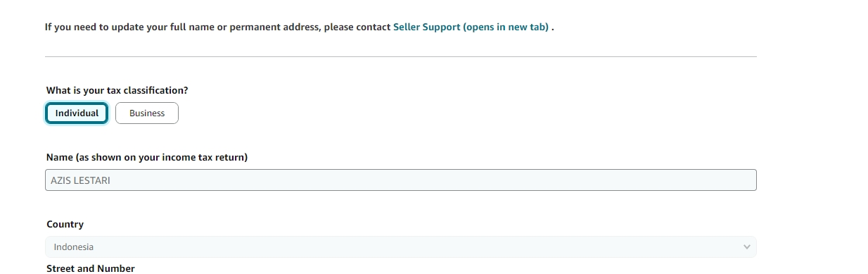
Task: Open the Country dropdown showing Indonesia
Action: pos(401,247)
